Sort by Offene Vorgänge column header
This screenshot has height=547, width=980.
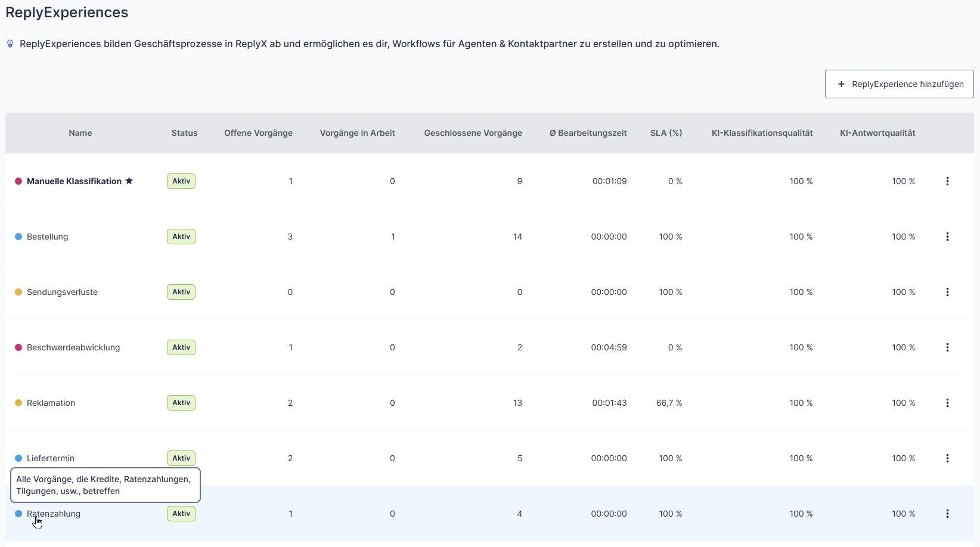coord(258,133)
